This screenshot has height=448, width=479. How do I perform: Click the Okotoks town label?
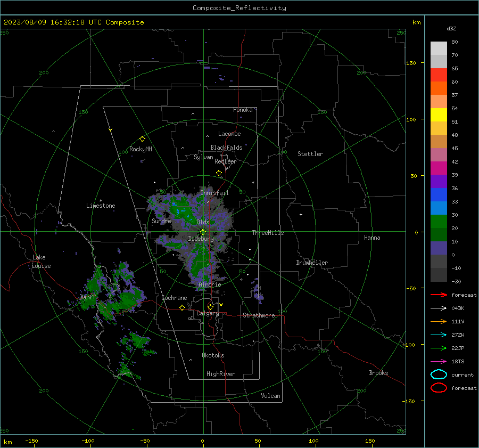tap(213, 355)
